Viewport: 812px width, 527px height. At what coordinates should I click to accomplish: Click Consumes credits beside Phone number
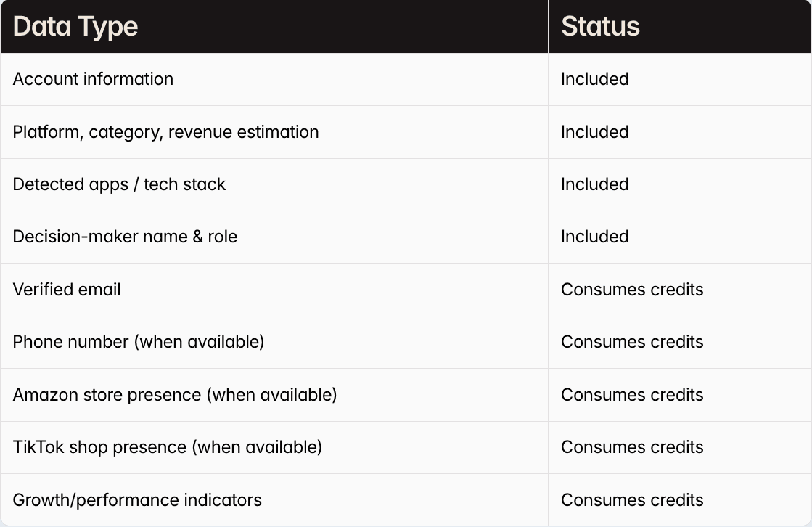click(632, 342)
